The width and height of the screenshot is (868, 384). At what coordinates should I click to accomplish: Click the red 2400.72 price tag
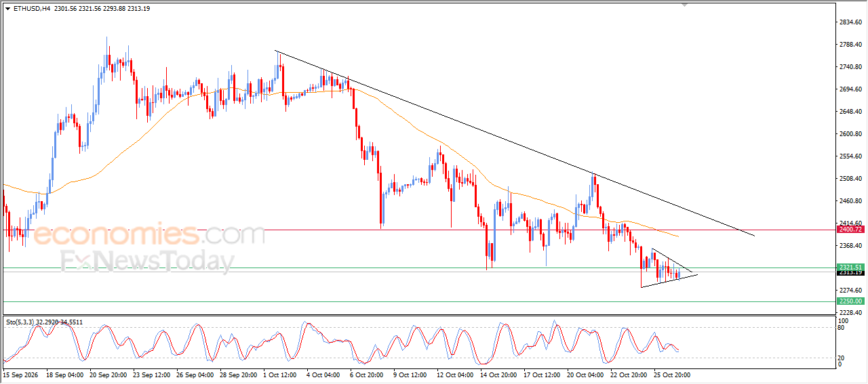850,230
